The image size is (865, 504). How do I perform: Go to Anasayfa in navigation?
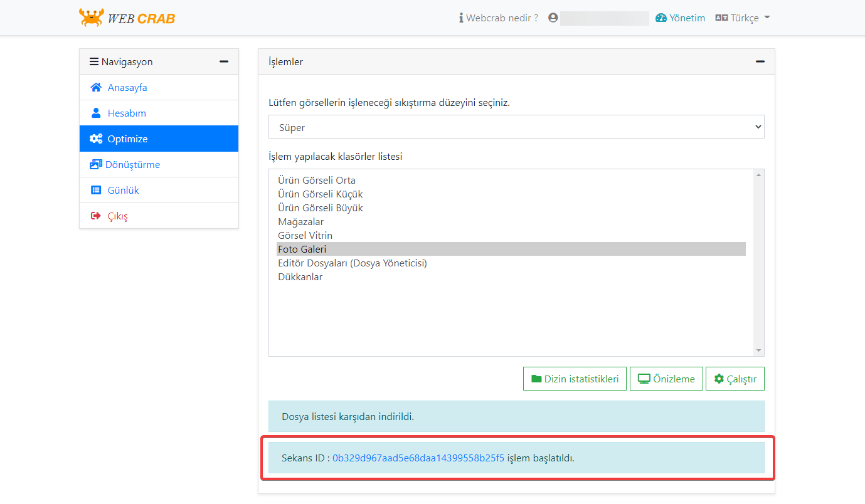click(x=159, y=87)
